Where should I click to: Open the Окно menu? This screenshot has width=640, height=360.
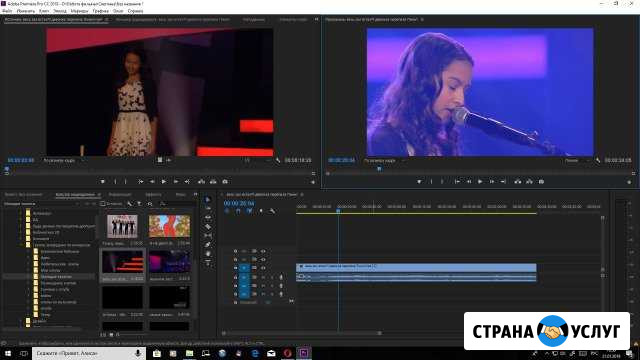click(x=118, y=11)
